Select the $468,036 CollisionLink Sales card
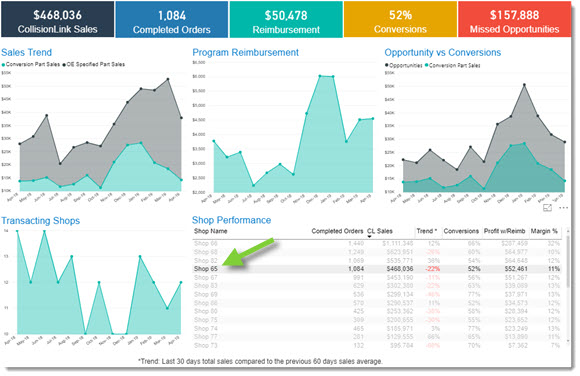Image resolution: width=580 pixels, height=376 pixels. [x=57, y=19]
